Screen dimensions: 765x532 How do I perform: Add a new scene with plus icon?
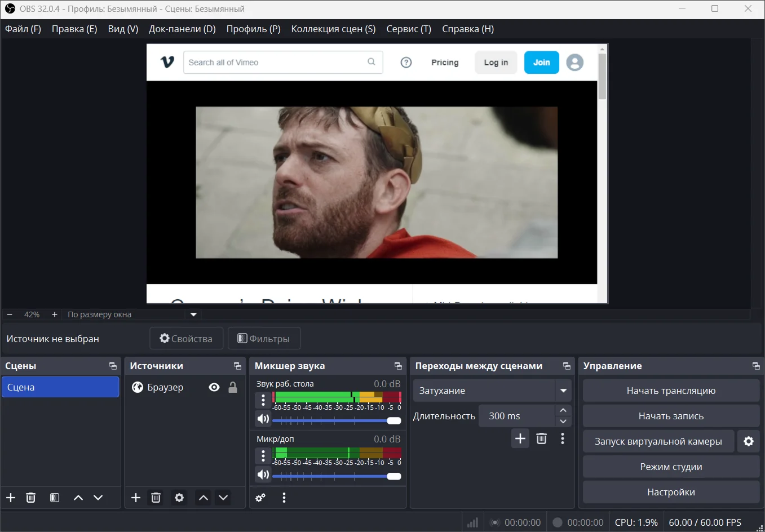pyautogui.click(x=11, y=498)
